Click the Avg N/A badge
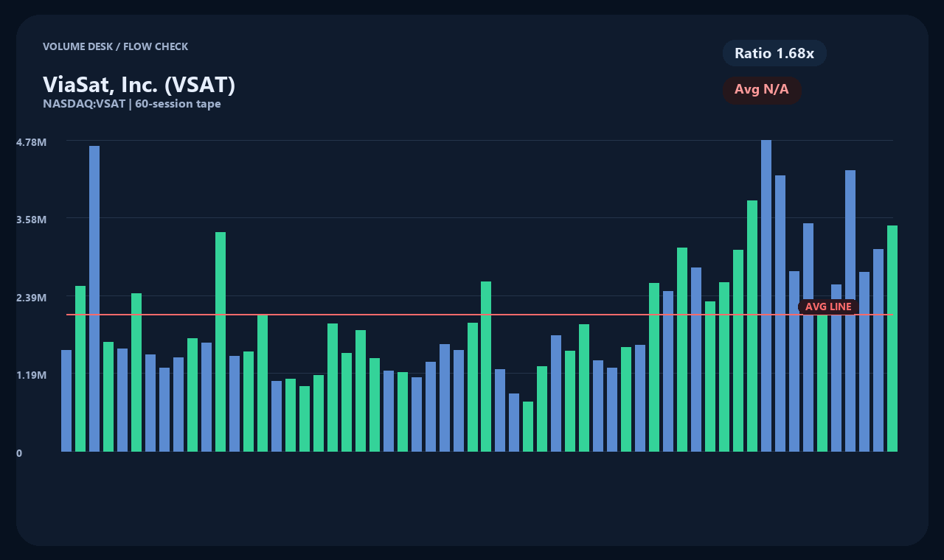 762,90
